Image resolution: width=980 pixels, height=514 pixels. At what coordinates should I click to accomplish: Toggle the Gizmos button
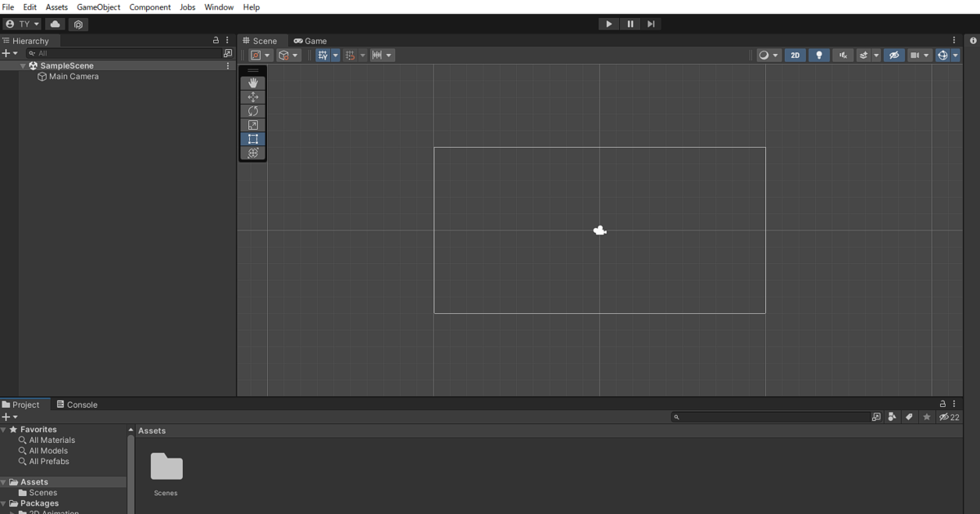(942, 55)
